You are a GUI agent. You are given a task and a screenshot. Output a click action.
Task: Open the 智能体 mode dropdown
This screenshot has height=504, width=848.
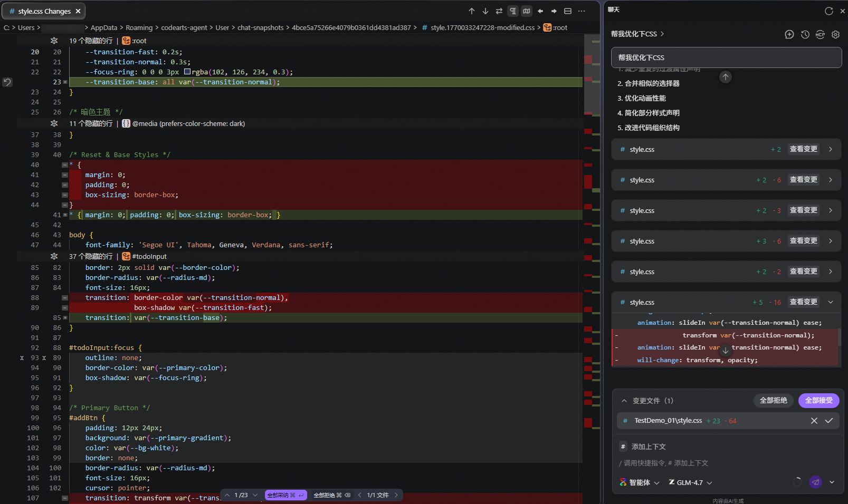click(640, 482)
